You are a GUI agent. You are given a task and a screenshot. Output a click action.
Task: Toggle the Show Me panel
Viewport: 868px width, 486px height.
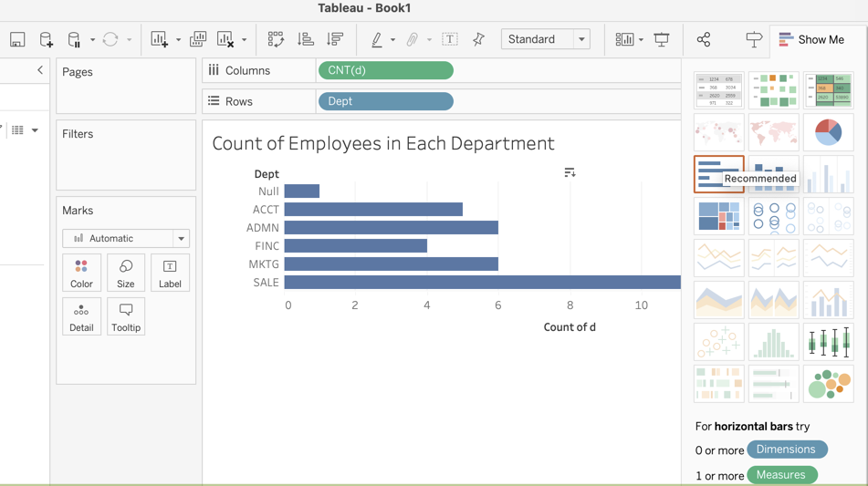(810, 39)
